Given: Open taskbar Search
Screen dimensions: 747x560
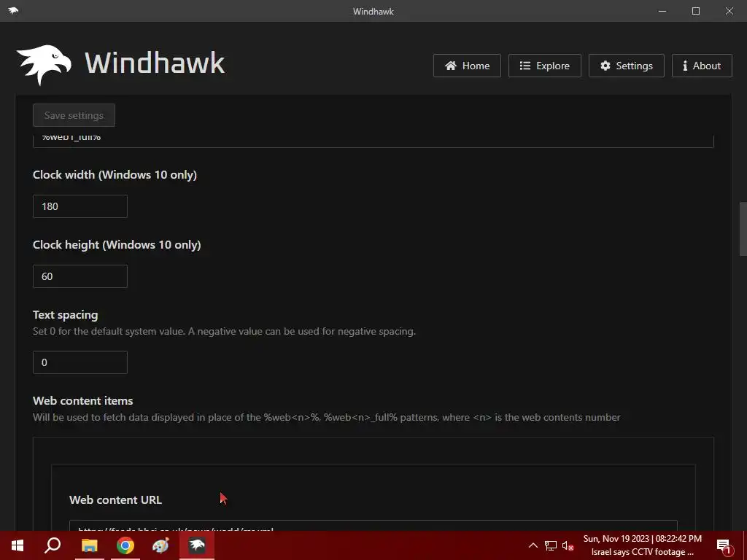Looking at the screenshot, I should [53, 545].
